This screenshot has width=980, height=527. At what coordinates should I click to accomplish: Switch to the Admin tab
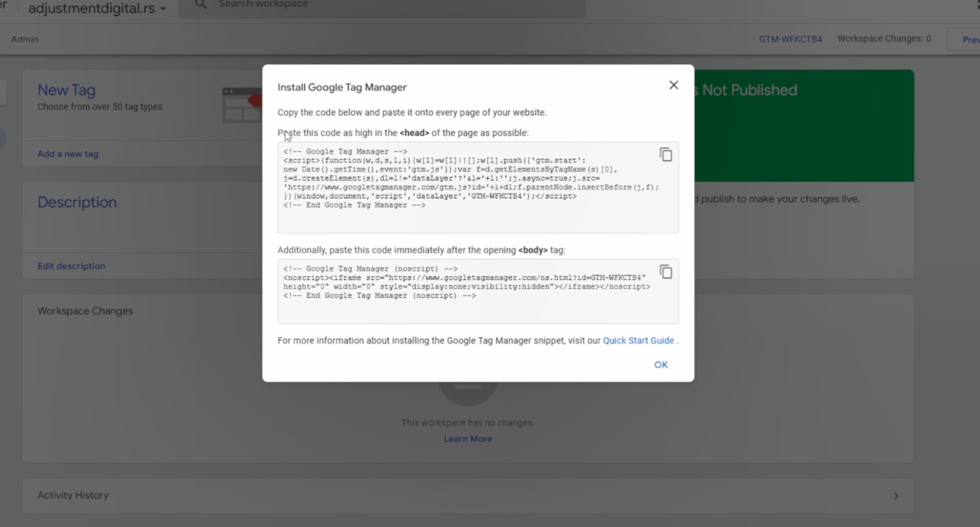pyautogui.click(x=25, y=39)
